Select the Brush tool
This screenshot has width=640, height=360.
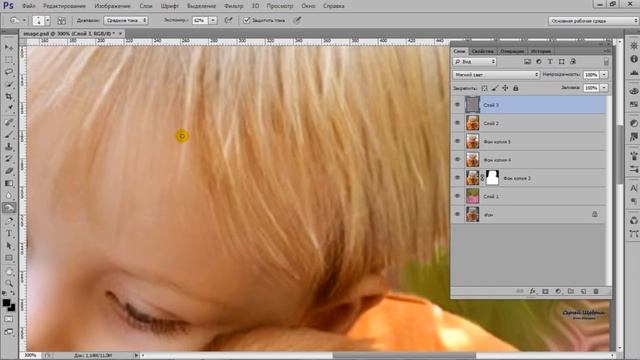[9, 134]
